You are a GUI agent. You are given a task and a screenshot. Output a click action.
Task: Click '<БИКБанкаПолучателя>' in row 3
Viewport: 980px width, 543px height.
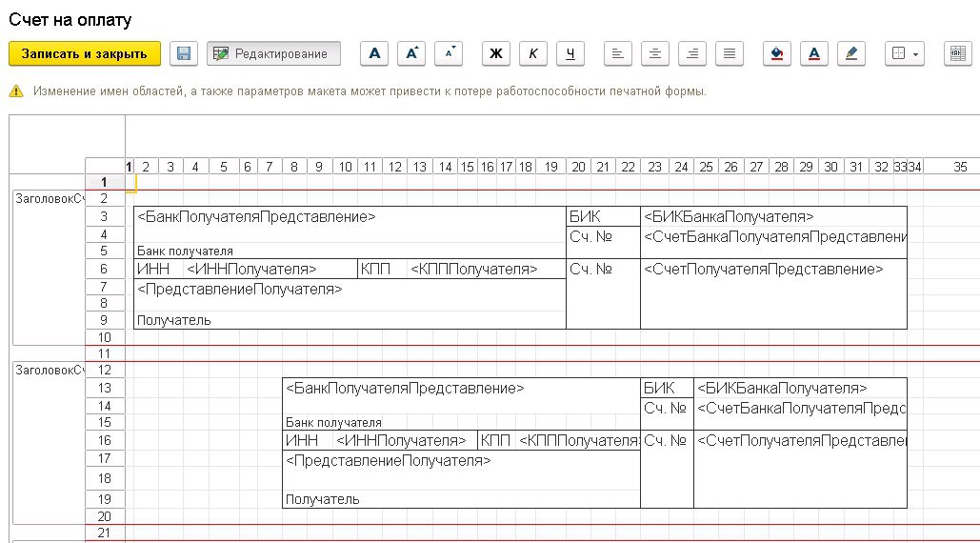[729, 217]
